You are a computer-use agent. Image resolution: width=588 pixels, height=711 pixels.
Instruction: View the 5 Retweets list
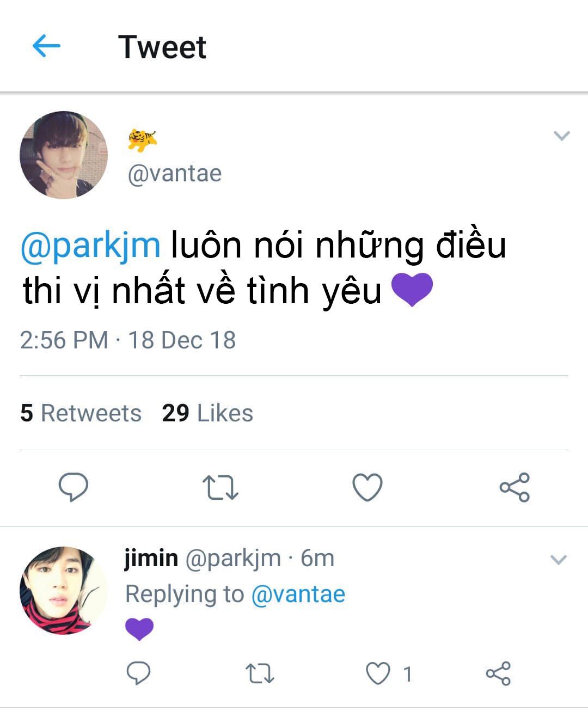[81, 413]
